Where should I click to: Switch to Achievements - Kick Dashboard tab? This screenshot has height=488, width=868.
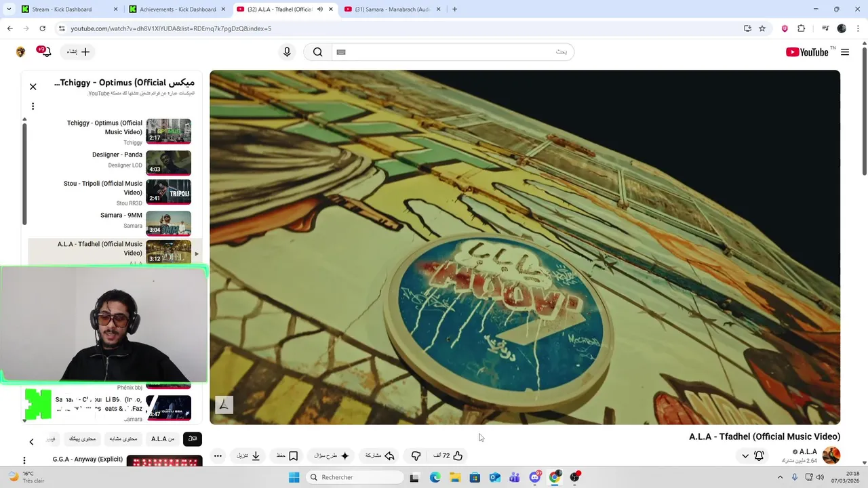click(x=177, y=9)
